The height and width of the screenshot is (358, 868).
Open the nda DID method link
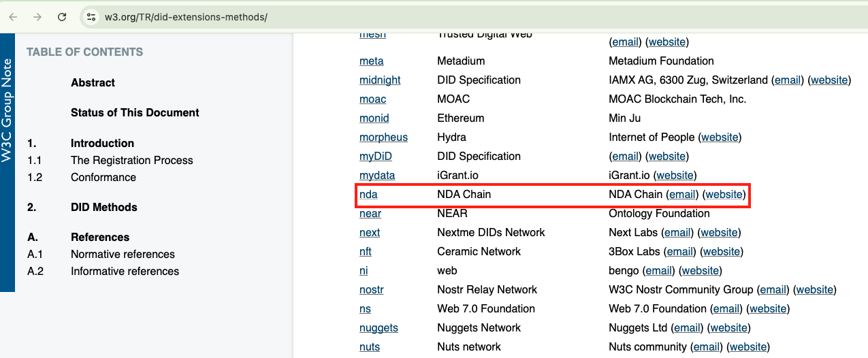tap(368, 194)
